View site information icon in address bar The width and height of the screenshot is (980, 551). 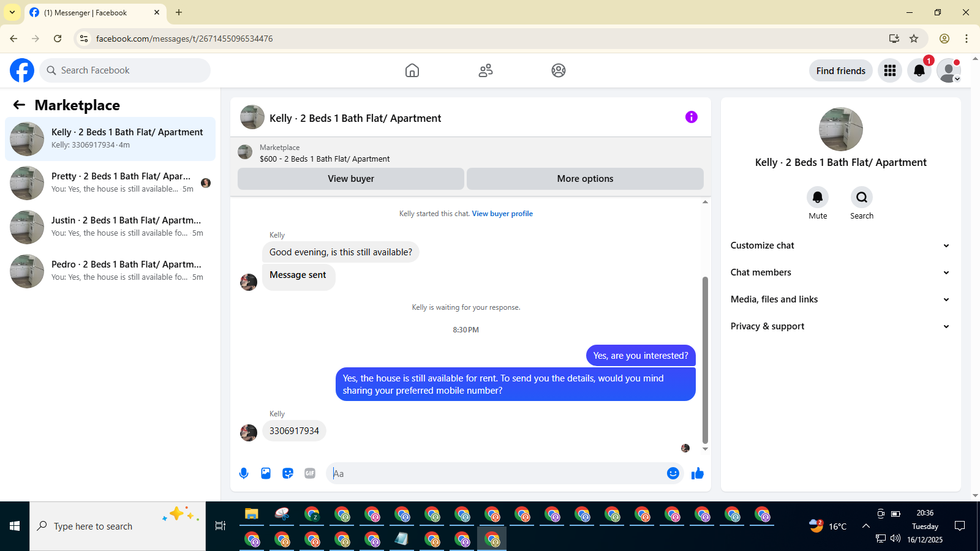click(85, 39)
